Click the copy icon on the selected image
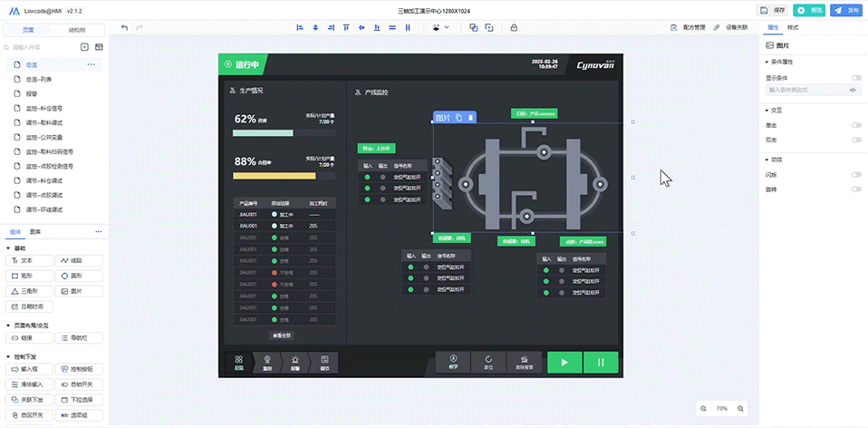The image size is (868, 428). 459,118
